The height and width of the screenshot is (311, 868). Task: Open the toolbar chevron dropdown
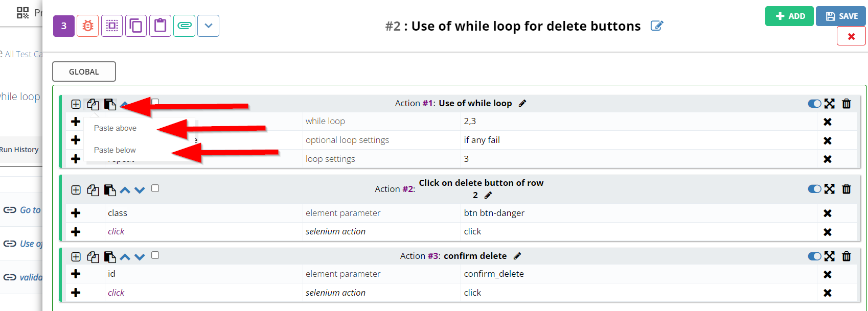pyautogui.click(x=208, y=26)
